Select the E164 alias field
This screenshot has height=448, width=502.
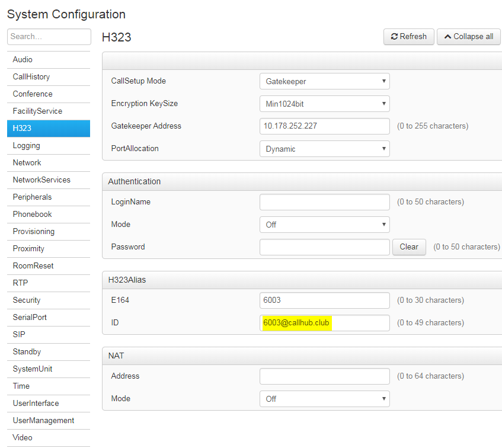pyautogui.click(x=325, y=300)
